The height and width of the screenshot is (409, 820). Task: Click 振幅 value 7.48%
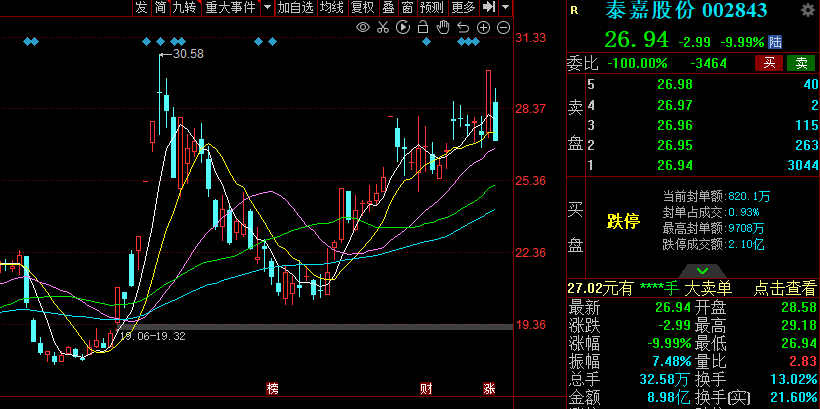(672, 361)
